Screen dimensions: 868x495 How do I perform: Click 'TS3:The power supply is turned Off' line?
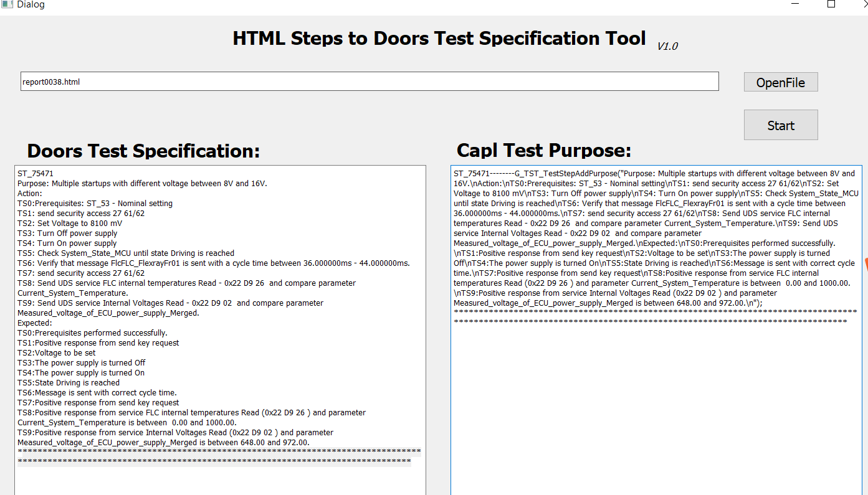(82, 363)
